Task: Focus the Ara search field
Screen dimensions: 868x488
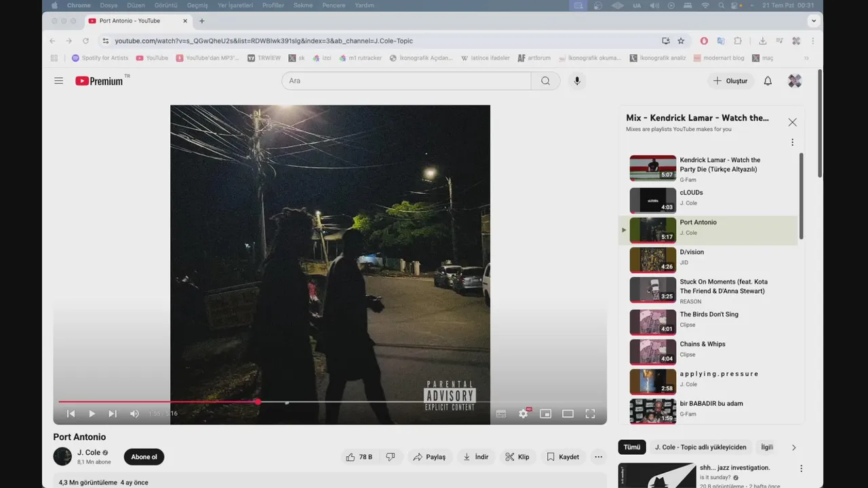Action: coord(407,81)
